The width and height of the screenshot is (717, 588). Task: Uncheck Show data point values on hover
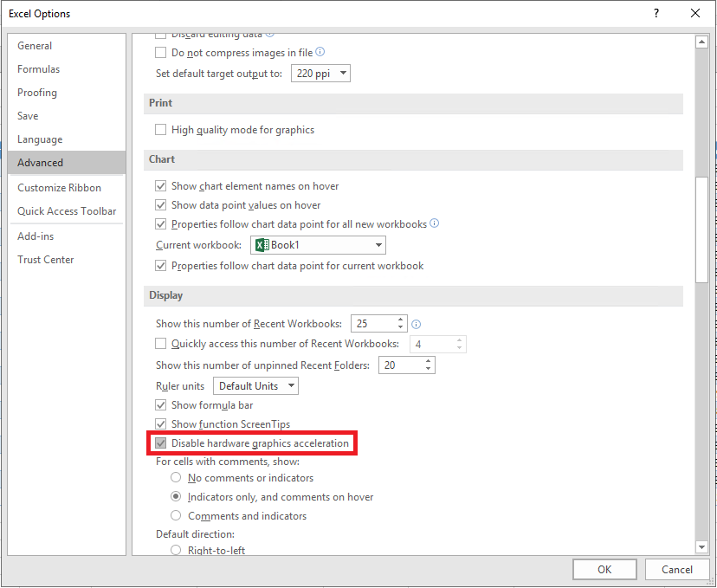(x=160, y=205)
